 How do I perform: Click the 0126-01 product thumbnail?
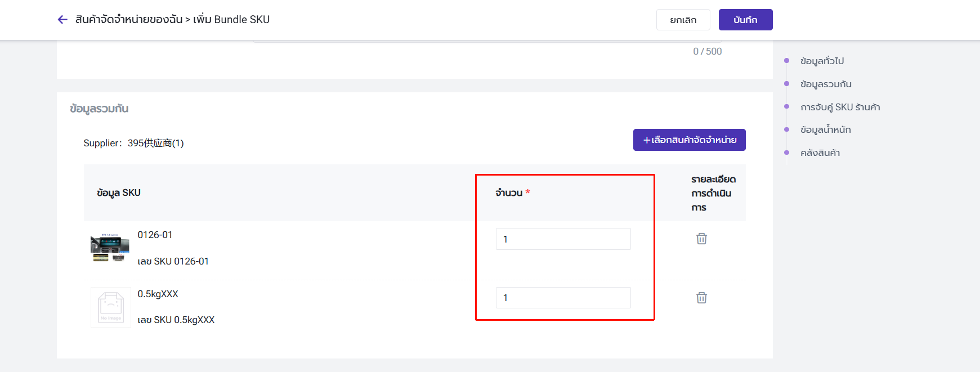(x=110, y=248)
